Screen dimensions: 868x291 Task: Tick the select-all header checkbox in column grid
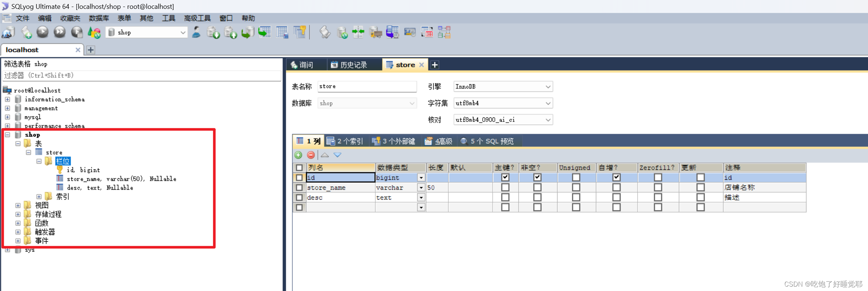coord(299,168)
